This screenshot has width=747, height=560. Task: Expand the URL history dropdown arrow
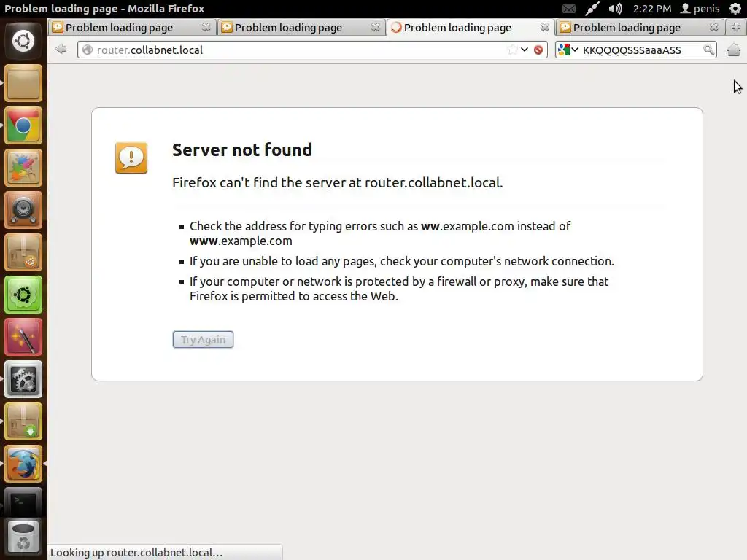[x=525, y=50]
